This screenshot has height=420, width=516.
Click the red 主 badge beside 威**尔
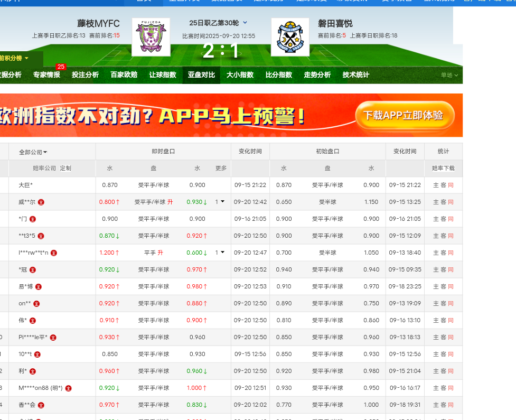[x=41, y=202]
